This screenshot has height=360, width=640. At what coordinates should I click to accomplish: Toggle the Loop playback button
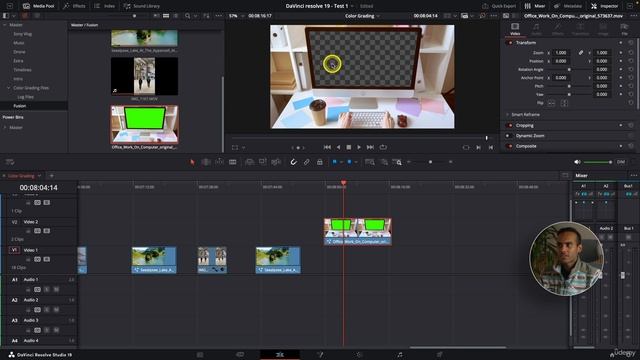pyautogui.click(x=383, y=147)
